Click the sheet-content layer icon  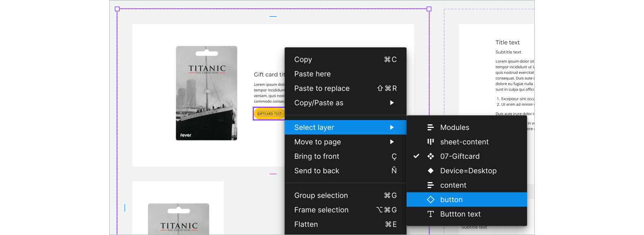coord(430,142)
